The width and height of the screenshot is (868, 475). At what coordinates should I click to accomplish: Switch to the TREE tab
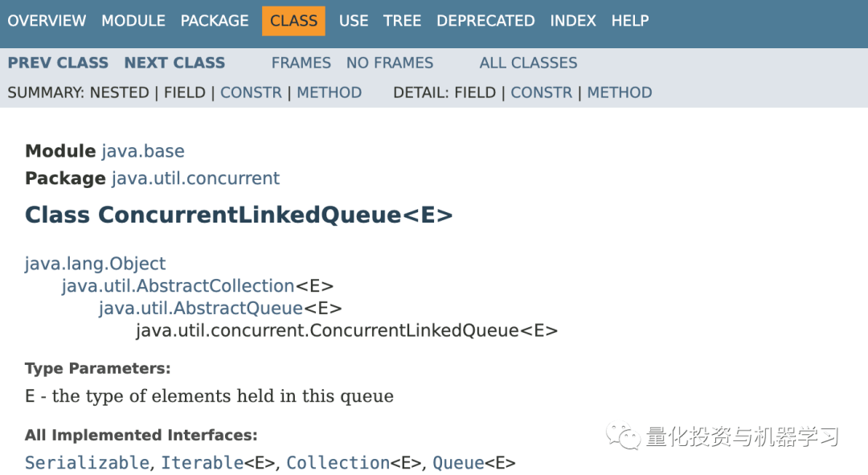tap(402, 21)
